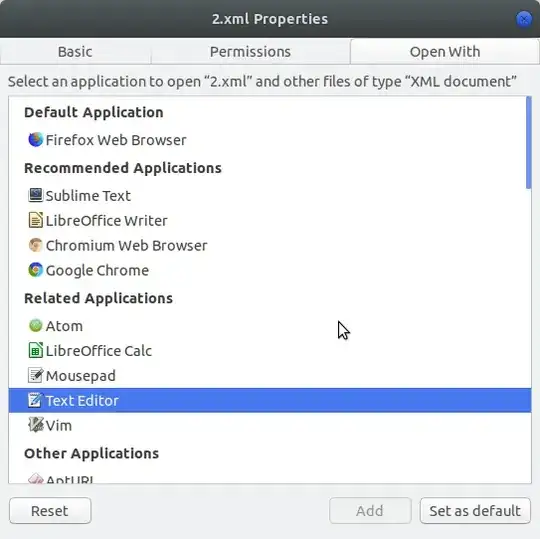Select the Atom application icon
This screenshot has width=540, height=539.
coord(35,325)
